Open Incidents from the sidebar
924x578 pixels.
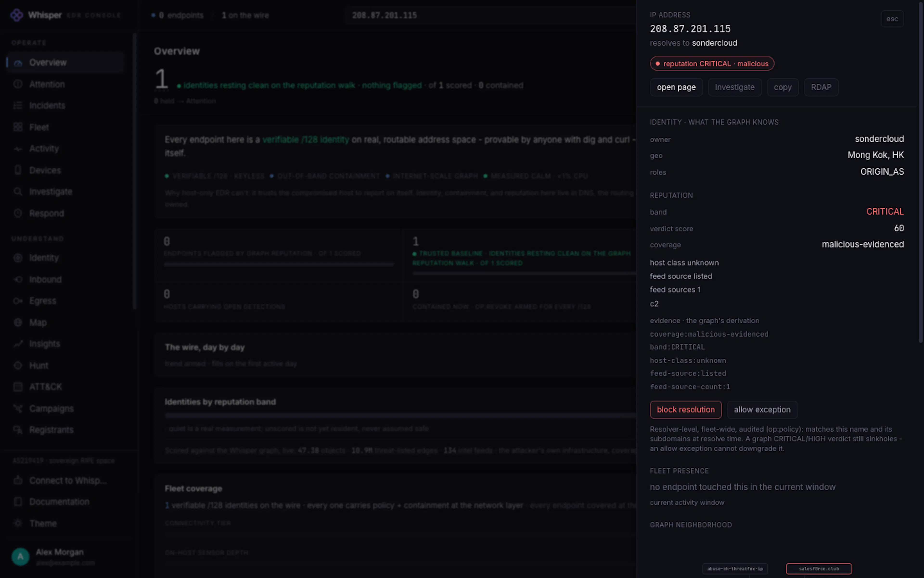click(x=65, y=105)
